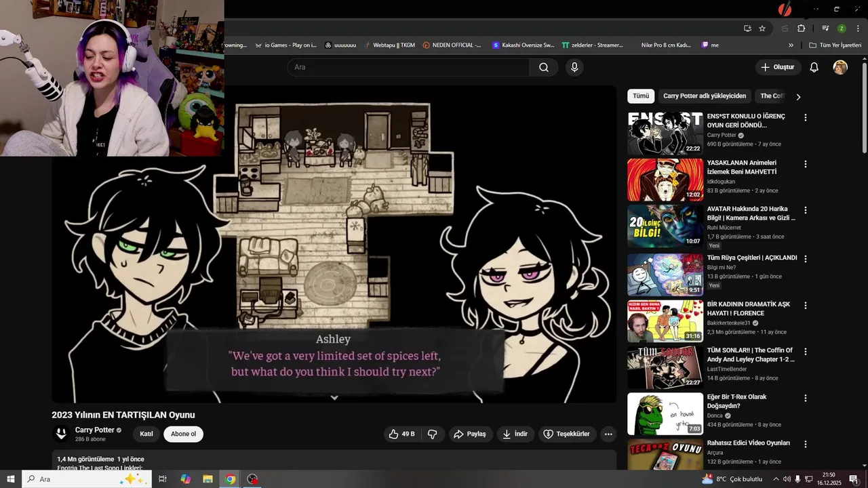868x488 pixels.
Task: Open io Games bookmark
Action: [285, 45]
